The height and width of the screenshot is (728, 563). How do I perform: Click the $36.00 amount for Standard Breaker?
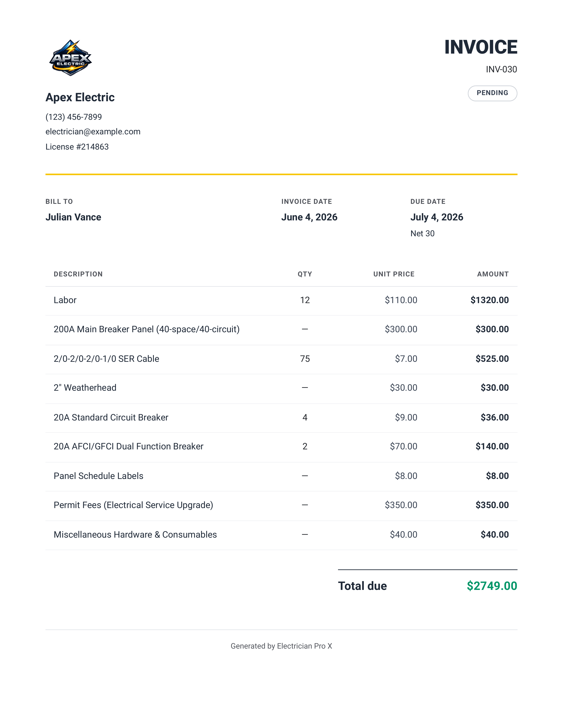495,417
